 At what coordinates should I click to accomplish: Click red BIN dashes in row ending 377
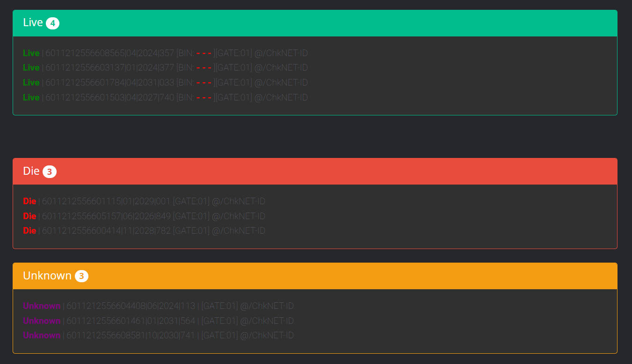coord(204,68)
